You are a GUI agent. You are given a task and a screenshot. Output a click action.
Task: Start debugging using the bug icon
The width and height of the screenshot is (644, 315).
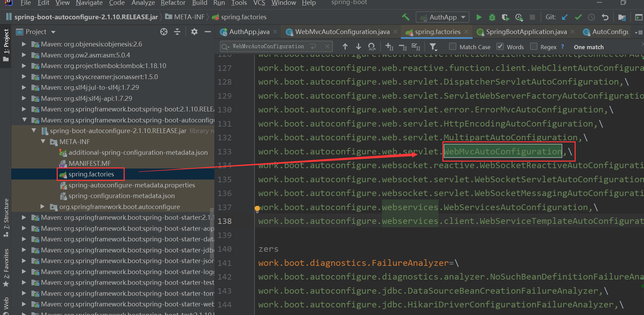tap(492, 17)
